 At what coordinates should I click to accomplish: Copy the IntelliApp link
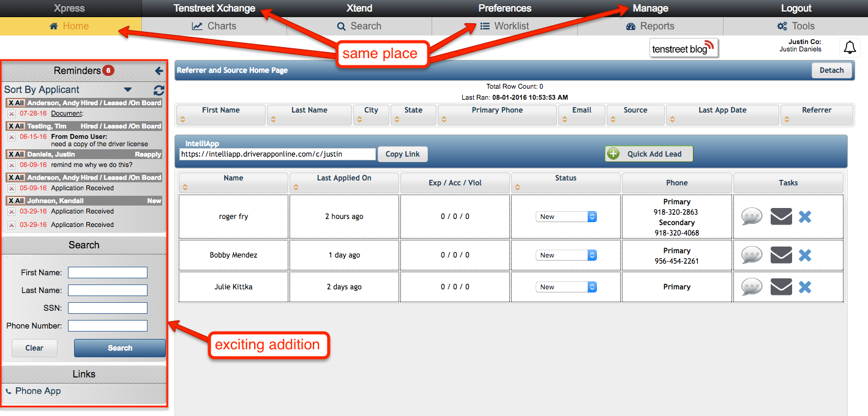[403, 154]
